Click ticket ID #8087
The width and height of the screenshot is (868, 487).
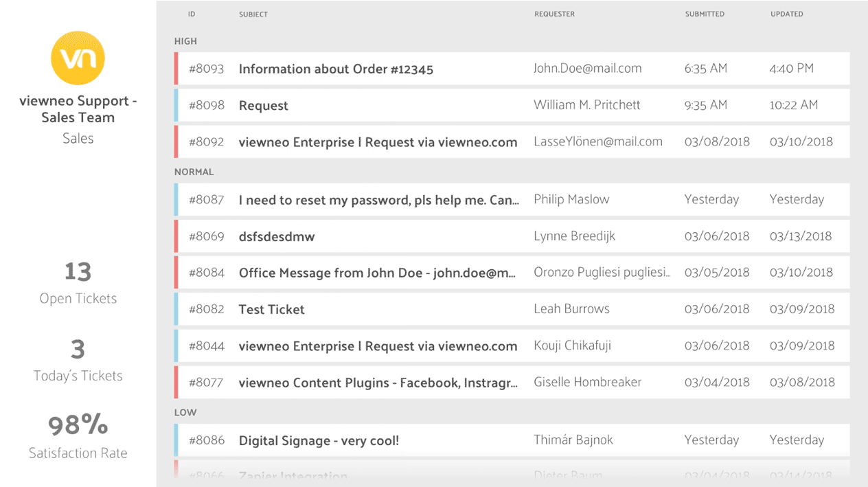[x=207, y=200]
